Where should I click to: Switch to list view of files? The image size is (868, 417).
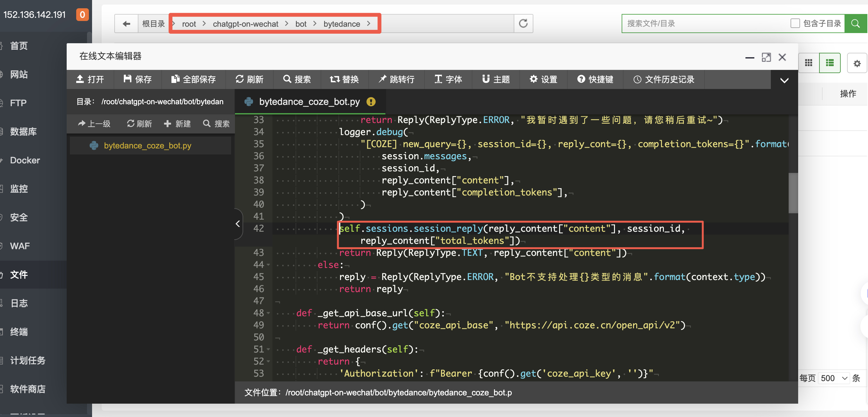tap(829, 63)
